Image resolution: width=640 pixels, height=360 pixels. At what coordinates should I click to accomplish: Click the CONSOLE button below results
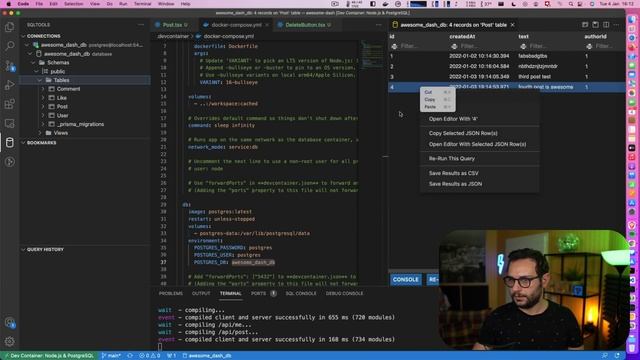click(x=406, y=280)
